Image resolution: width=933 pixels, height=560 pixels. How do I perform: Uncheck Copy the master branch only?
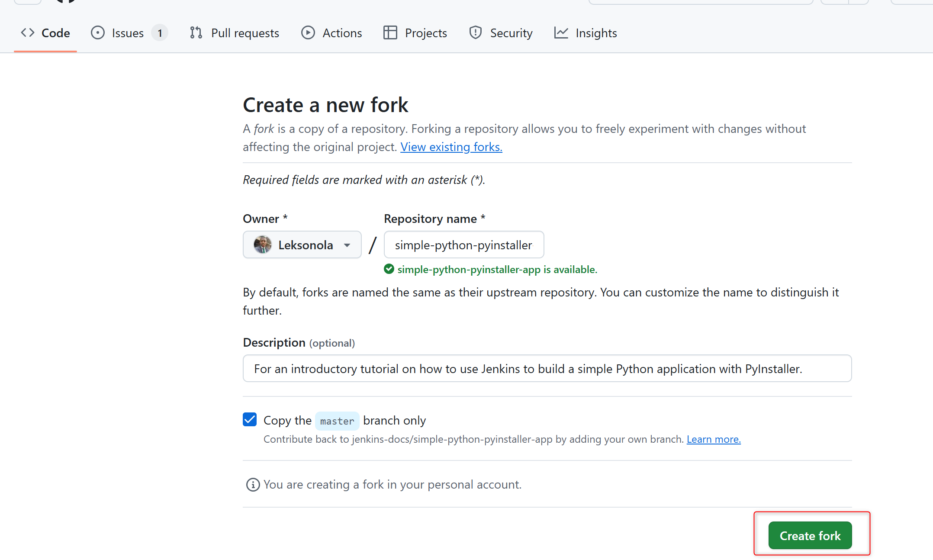[x=250, y=420]
